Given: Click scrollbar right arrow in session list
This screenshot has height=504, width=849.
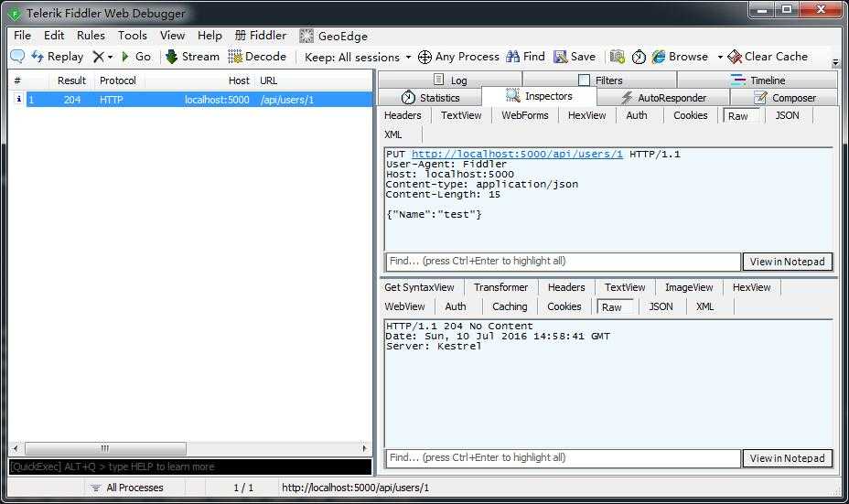Looking at the screenshot, I should [x=364, y=448].
